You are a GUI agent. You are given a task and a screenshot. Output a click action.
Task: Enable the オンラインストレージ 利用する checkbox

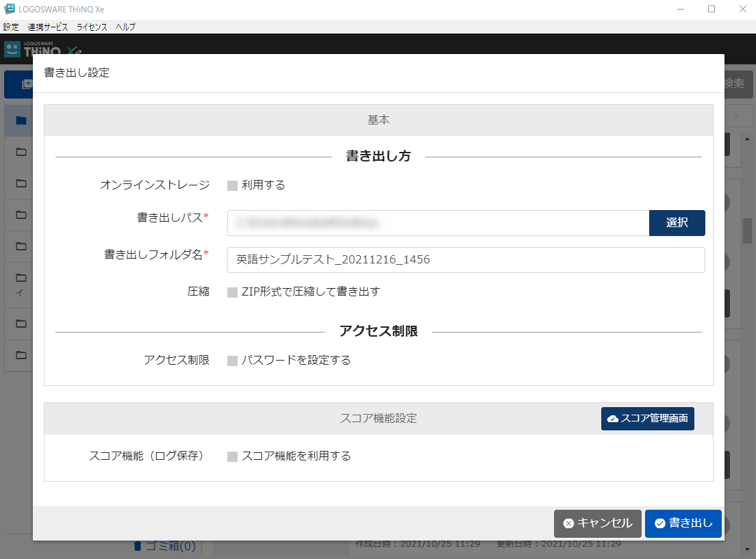(232, 185)
